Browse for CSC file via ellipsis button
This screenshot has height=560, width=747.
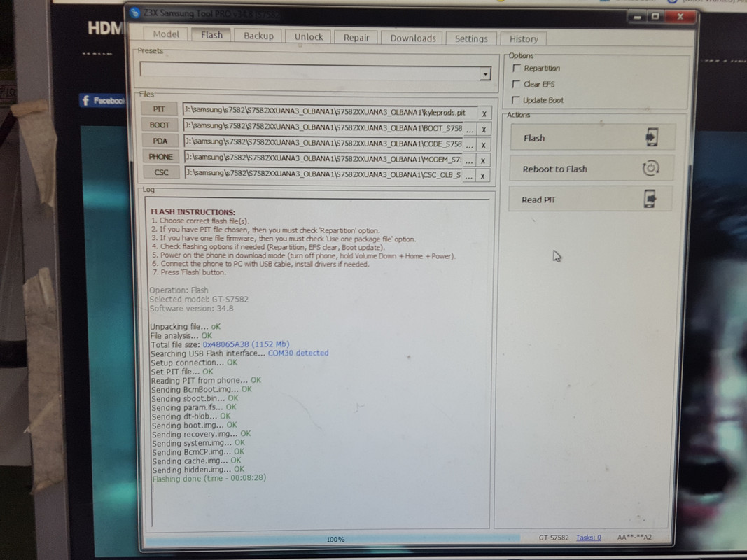click(469, 176)
